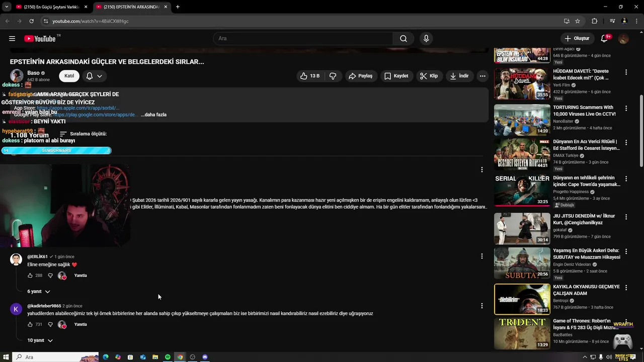Like the Epstein video (13 B)

pos(310,76)
